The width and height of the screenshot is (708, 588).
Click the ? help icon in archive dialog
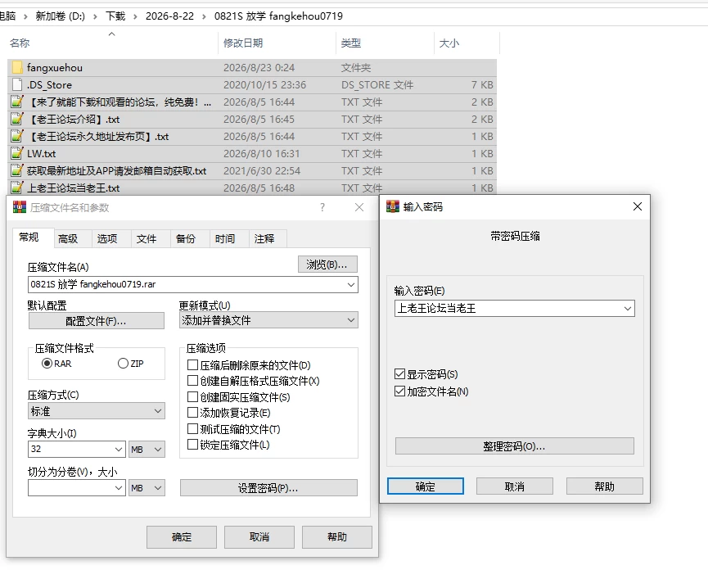point(322,207)
